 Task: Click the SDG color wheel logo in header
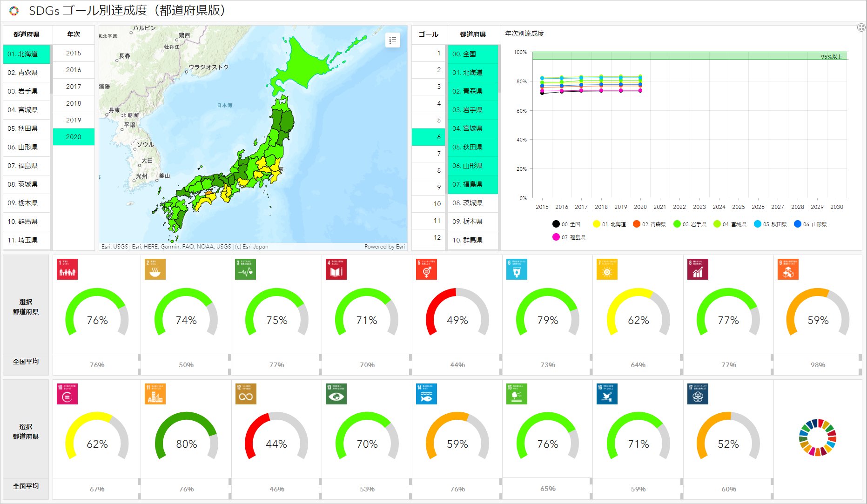point(14,11)
